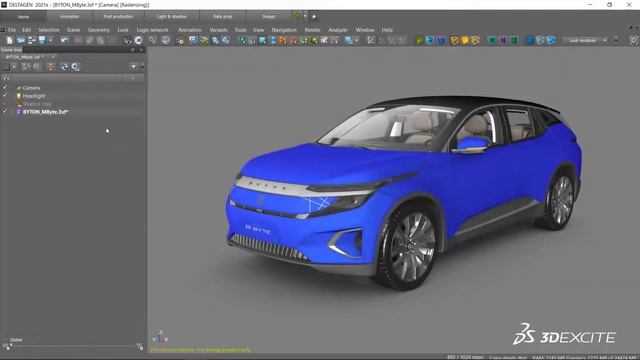Open the dropdown arrow beside the save icon
This screenshot has height=360, width=640.
click(50, 40)
